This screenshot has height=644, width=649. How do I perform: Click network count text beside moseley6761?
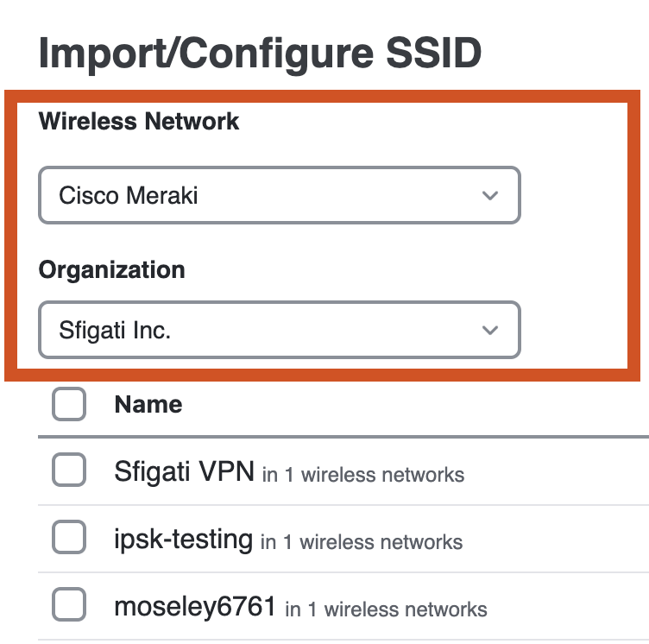point(386,609)
